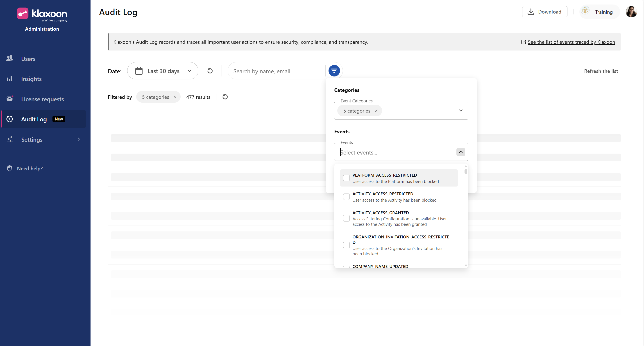The width and height of the screenshot is (644, 346).
Task: Go to Users in sidebar
Action: coord(28,59)
